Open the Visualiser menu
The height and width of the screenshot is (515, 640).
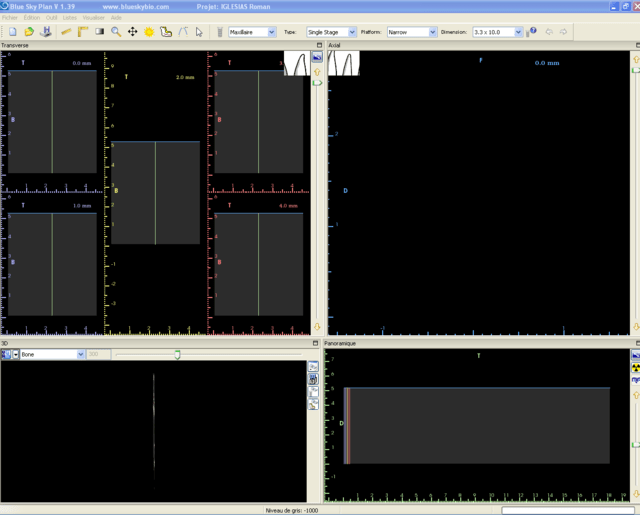pyautogui.click(x=93, y=18)
